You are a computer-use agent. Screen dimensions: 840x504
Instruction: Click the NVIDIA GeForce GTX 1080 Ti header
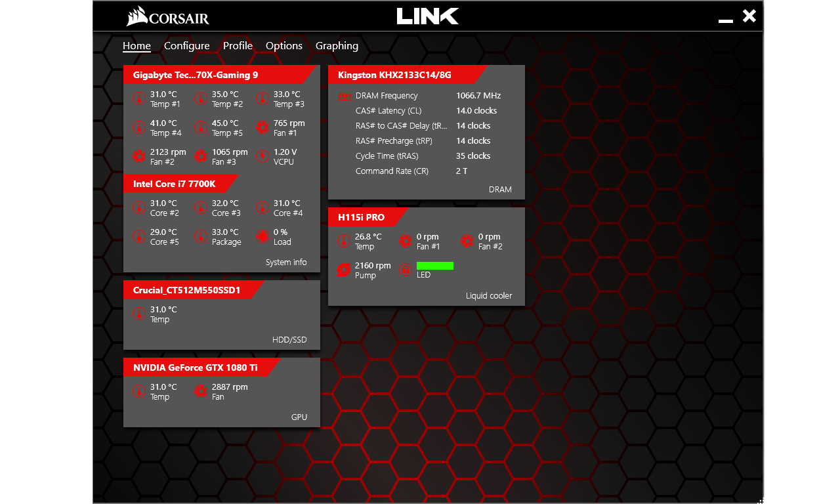(196, 367)
